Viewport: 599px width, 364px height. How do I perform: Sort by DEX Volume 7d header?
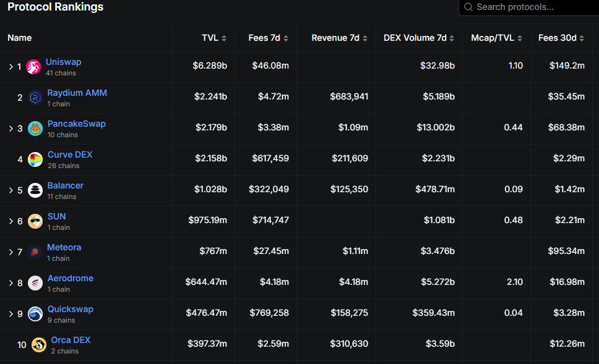(x=418, y=38)
